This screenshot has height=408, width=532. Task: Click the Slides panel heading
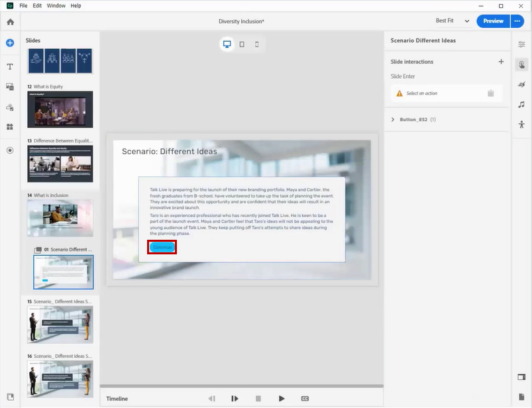(33, 40)
